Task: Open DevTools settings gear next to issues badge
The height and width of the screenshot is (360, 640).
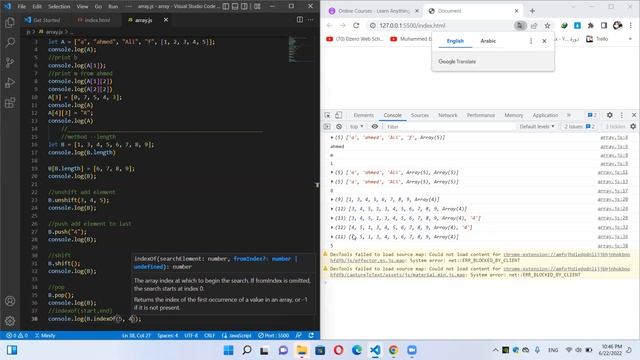Action: pyautogui.click(x=609, y=115)
